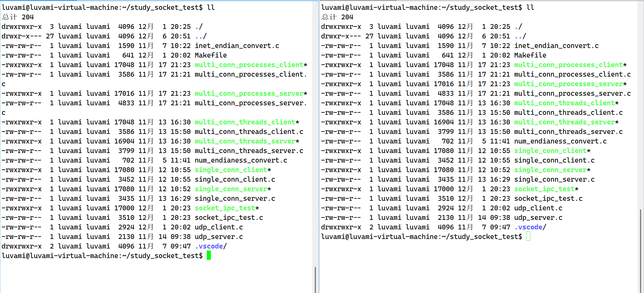Click num_endianess_convert.c in right pane
644x293 pixels.
click(x=560, y=141)
